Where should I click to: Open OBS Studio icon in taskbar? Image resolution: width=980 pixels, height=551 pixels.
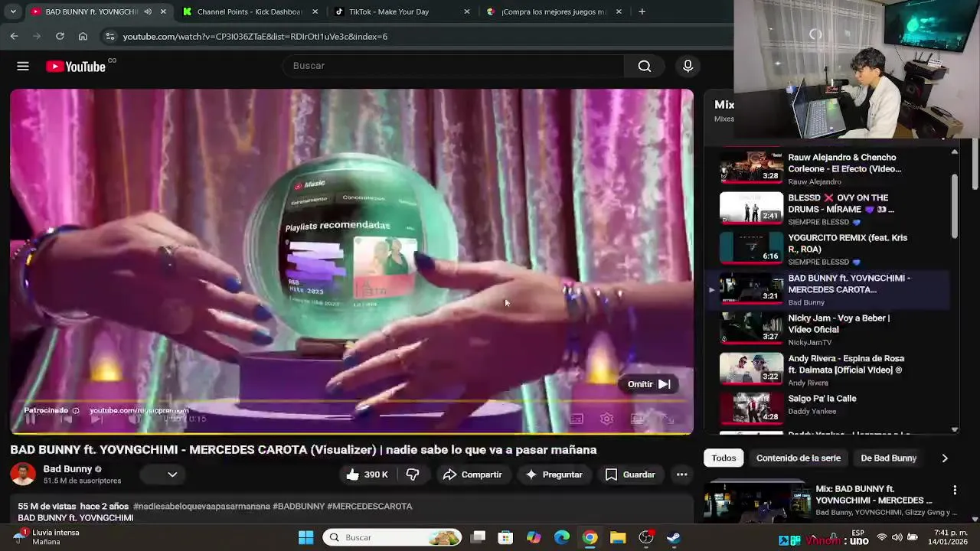[646, 537]
